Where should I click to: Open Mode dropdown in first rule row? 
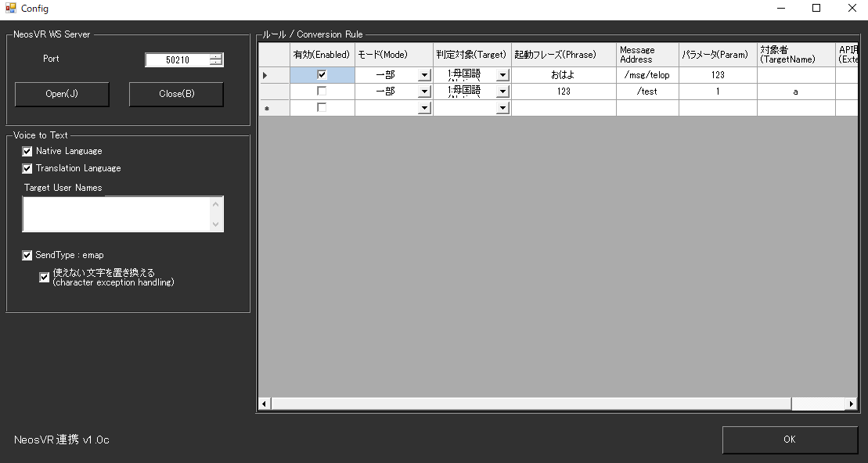coord(424,74)
